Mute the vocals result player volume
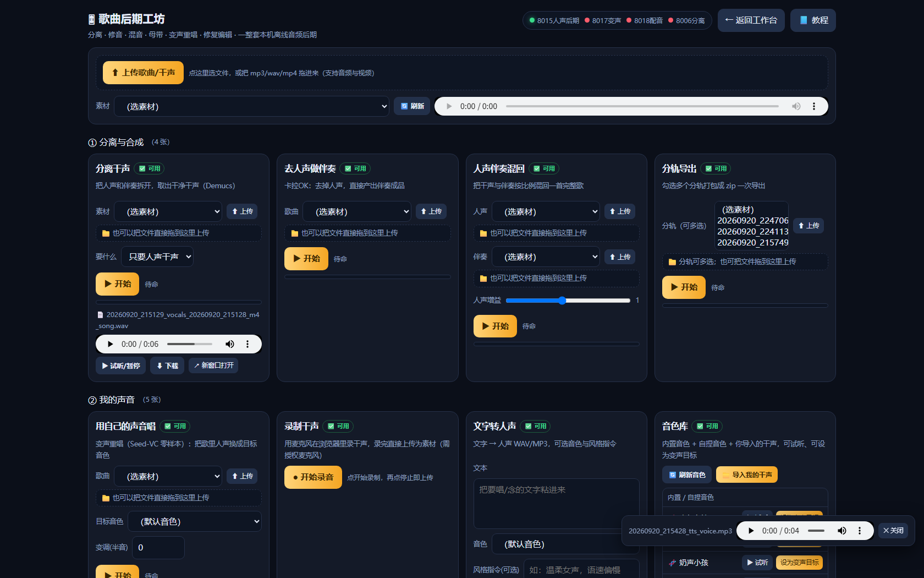The width and height of the screenshot is (924, 578). (x=230, y=344)
